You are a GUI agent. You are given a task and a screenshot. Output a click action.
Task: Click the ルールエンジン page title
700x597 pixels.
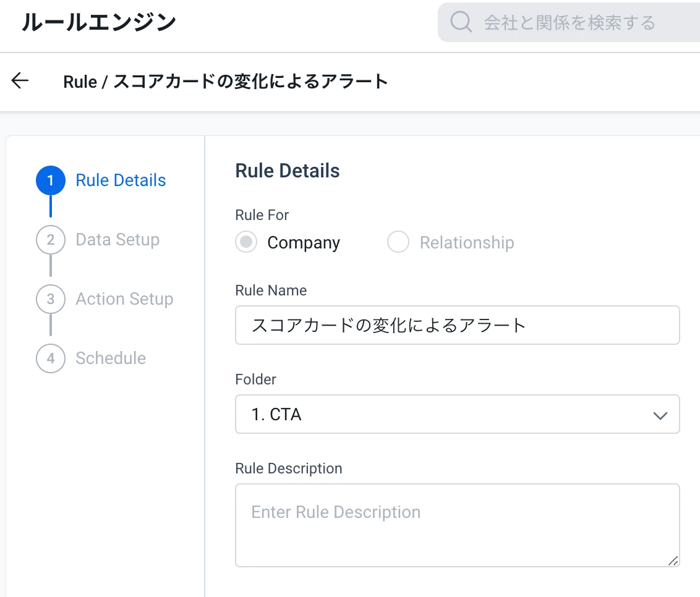point(99,23)
